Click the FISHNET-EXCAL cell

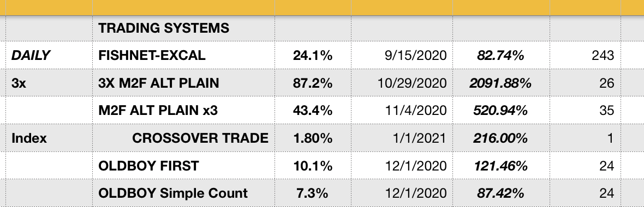[183, 55]
